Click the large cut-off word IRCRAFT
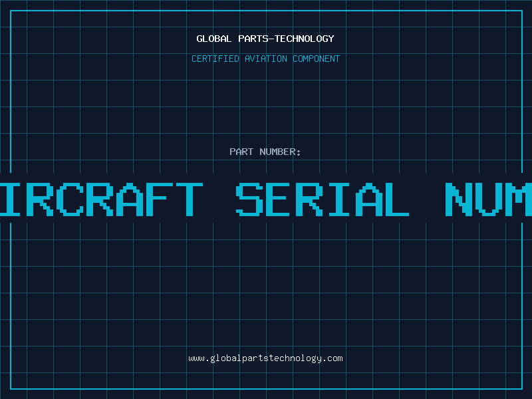 101,199
